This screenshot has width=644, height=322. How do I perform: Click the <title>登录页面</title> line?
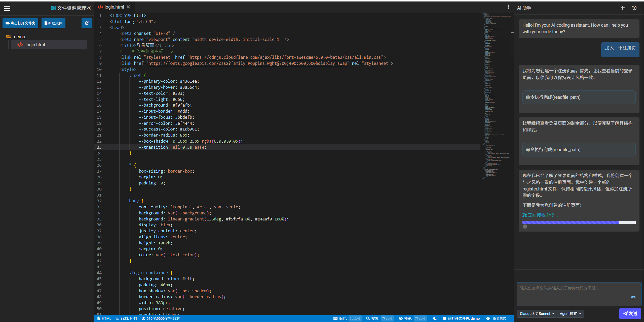[146, 46]
